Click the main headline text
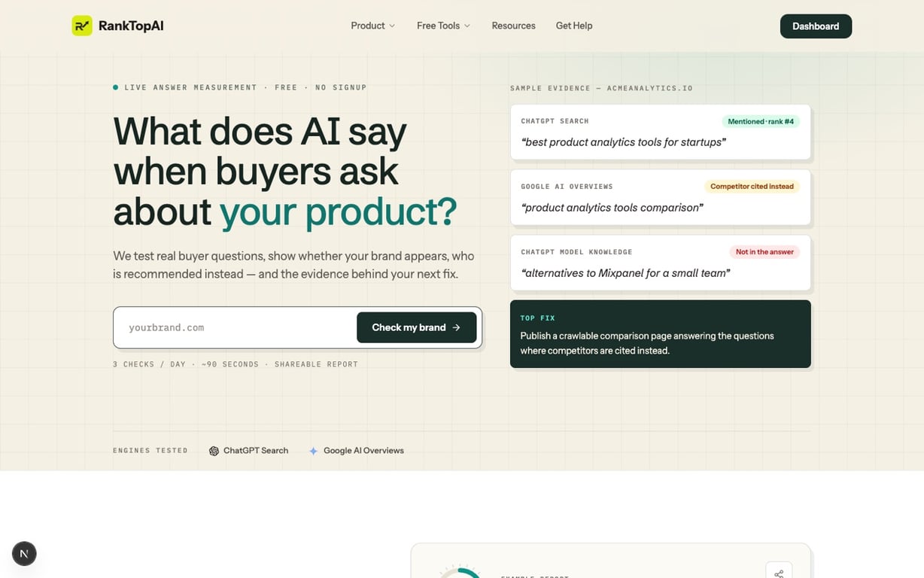 [x=285, y=172]
